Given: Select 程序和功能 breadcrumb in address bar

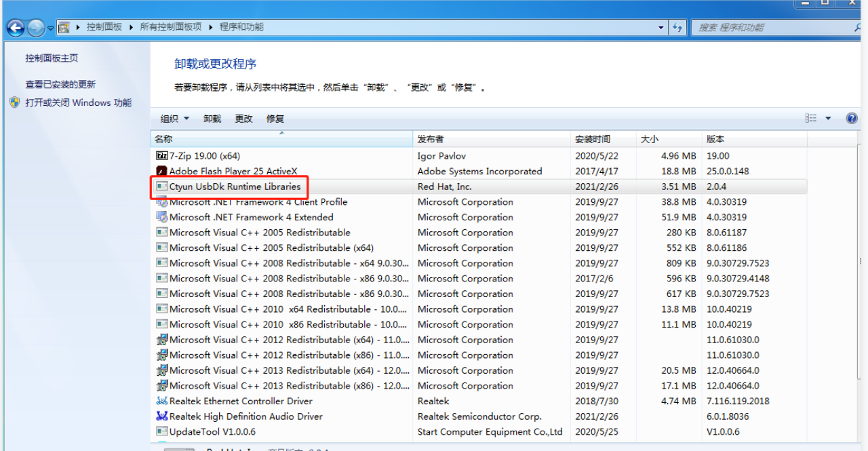Looking at the screenshot, I should (241, 27).
